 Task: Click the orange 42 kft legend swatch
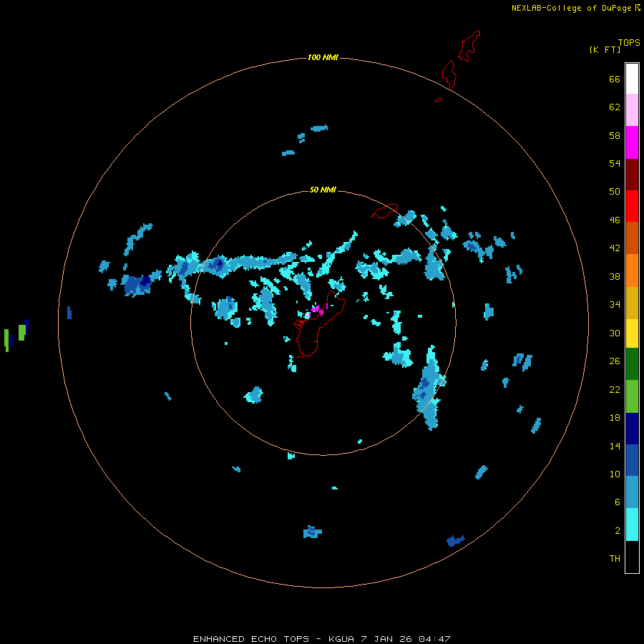[x=632, y=270]
